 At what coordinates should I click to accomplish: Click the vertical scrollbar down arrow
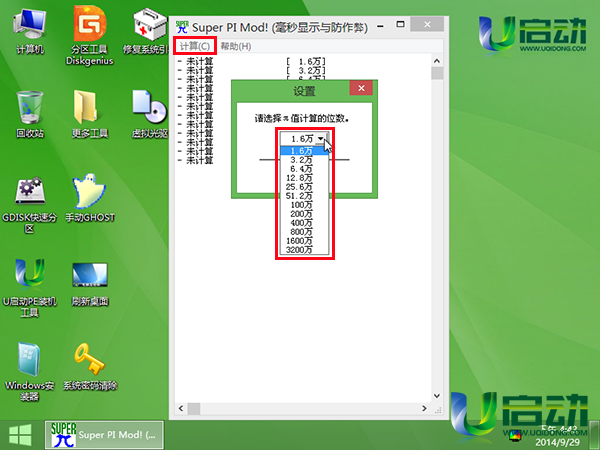[437, 396]
